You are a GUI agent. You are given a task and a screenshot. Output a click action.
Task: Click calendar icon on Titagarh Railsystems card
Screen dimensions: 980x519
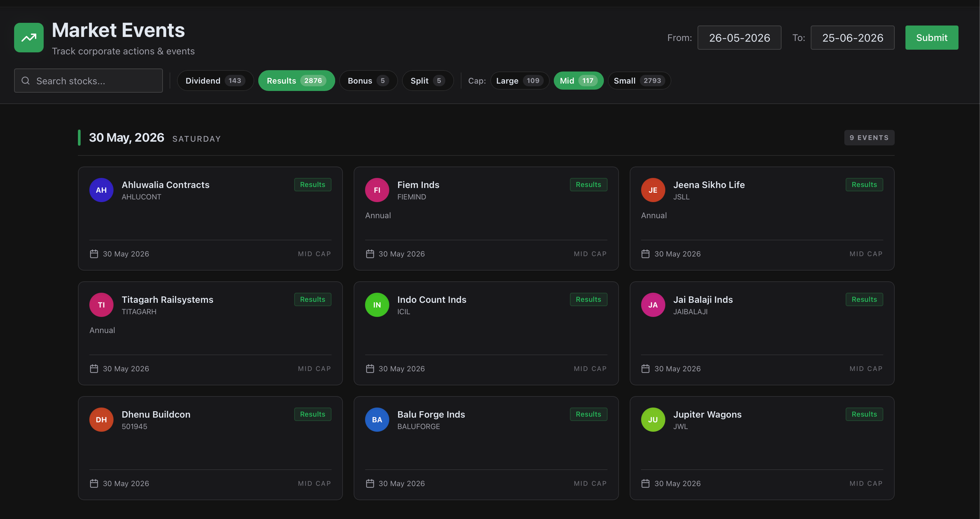(x=94, y=368)
